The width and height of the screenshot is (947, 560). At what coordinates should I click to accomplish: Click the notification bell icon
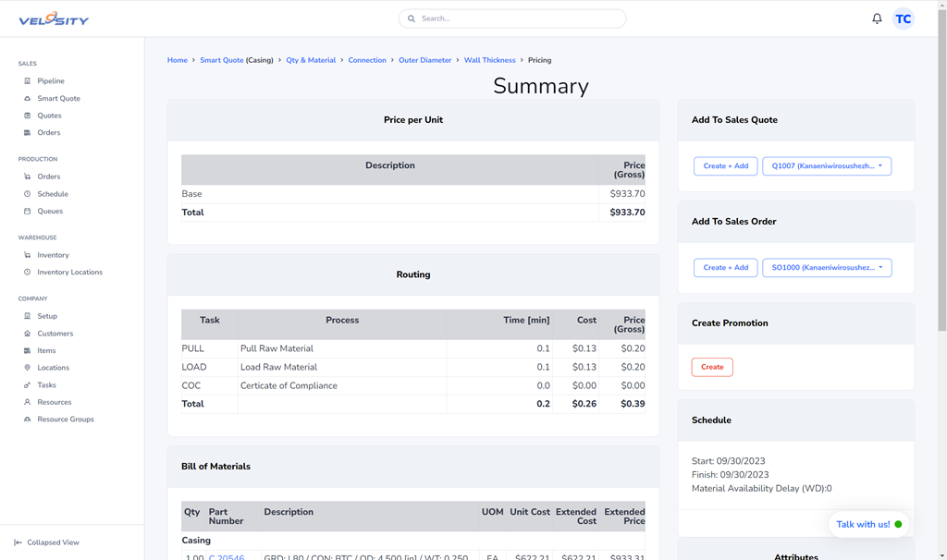click(x=877, y=18)
